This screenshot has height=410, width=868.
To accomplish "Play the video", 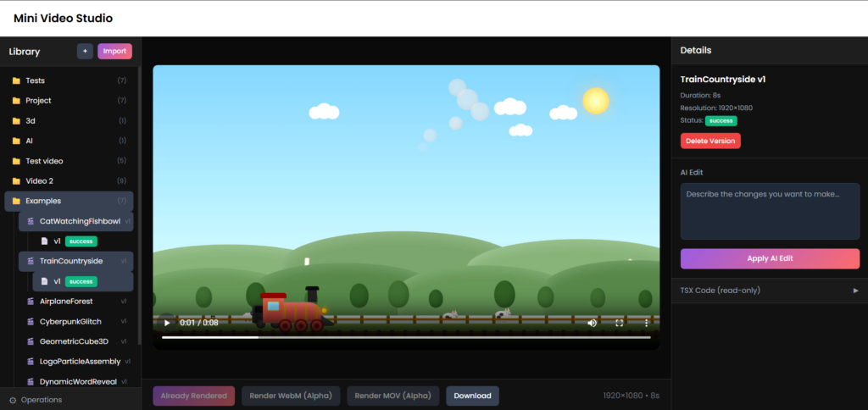I will pyautogui.click(x=167, y=323).
